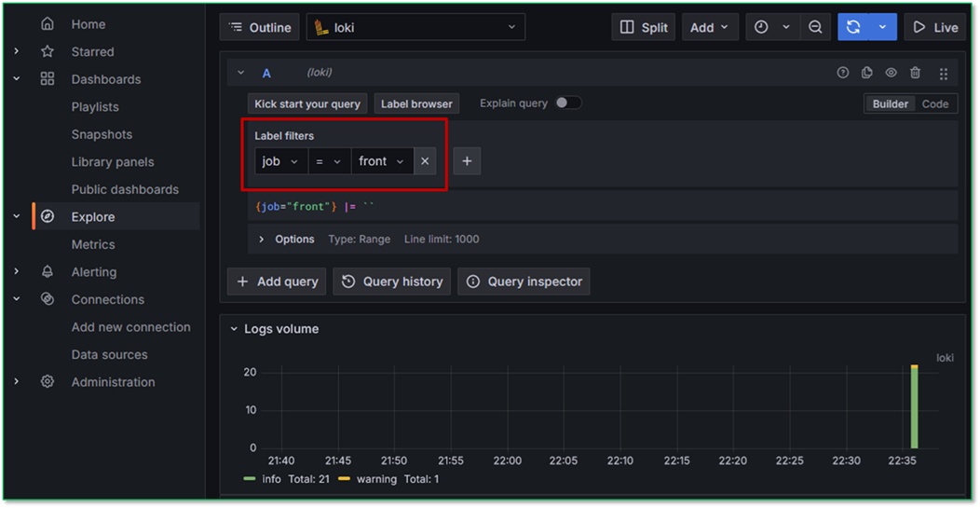
Task: Click the Split view button
Action: [x=643, y=28]
